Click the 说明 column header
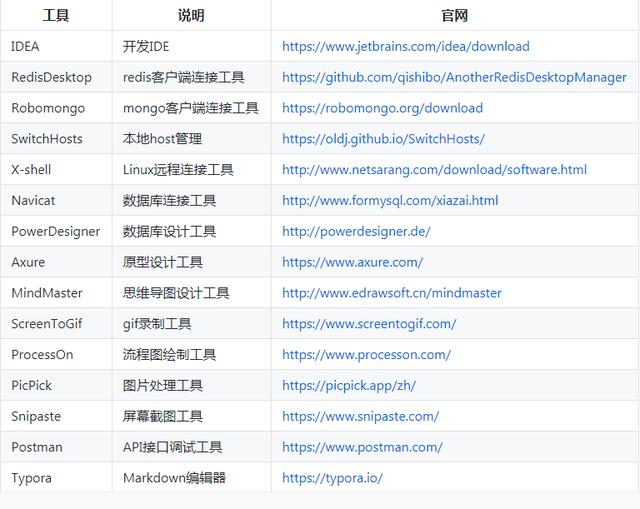 click(x=190, y=15)
